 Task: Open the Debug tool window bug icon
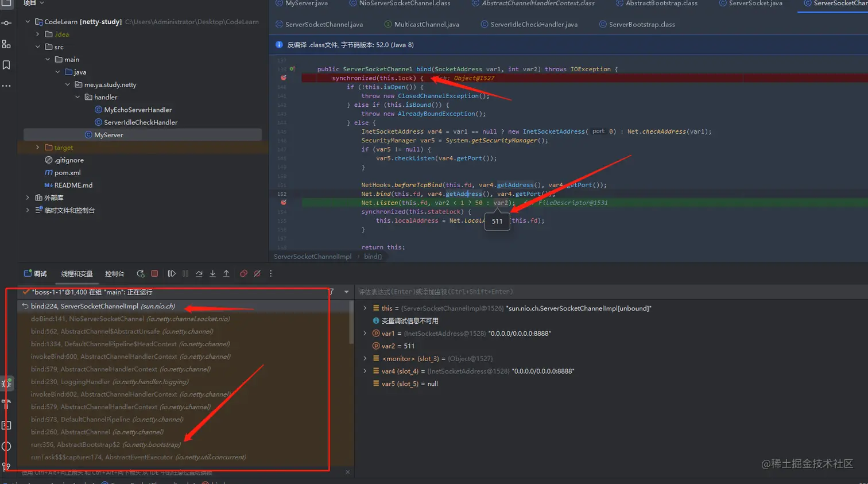(6, 383)
